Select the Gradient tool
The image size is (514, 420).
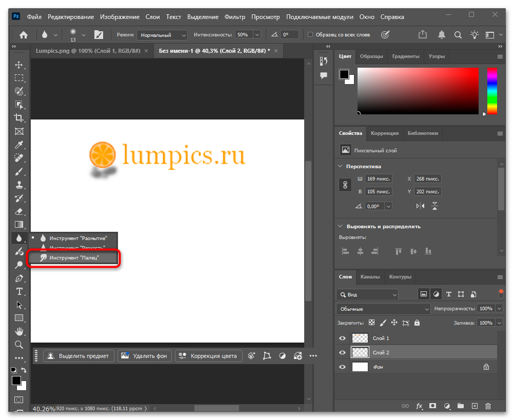pyautogui.click(x=19, y=225)
